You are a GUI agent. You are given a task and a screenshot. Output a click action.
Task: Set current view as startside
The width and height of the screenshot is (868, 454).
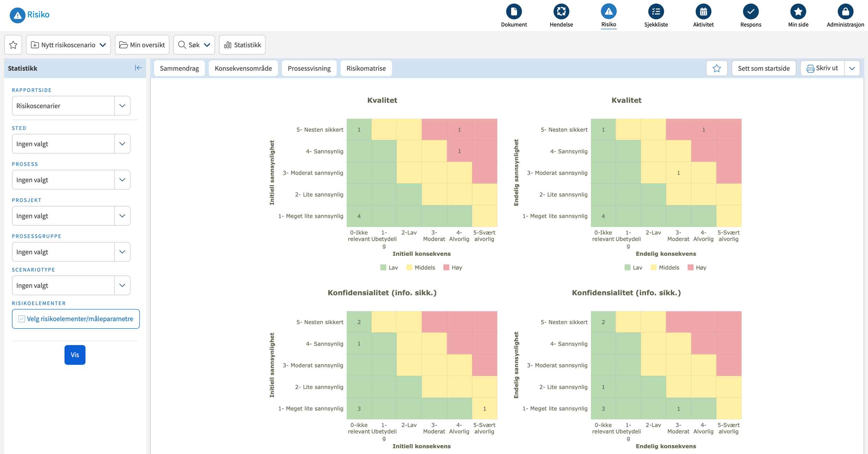click(764, 68)
